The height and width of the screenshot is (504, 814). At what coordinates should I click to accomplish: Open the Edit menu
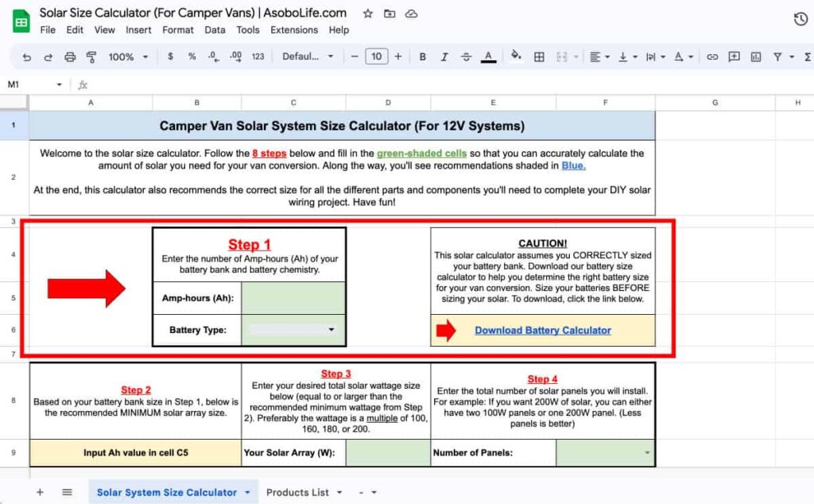75,30
